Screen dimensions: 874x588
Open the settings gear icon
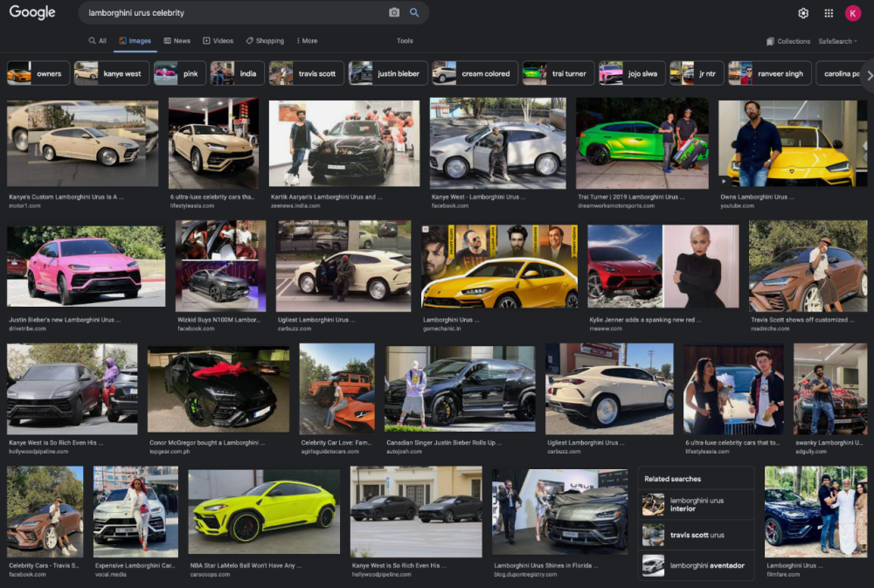(803, 13)
